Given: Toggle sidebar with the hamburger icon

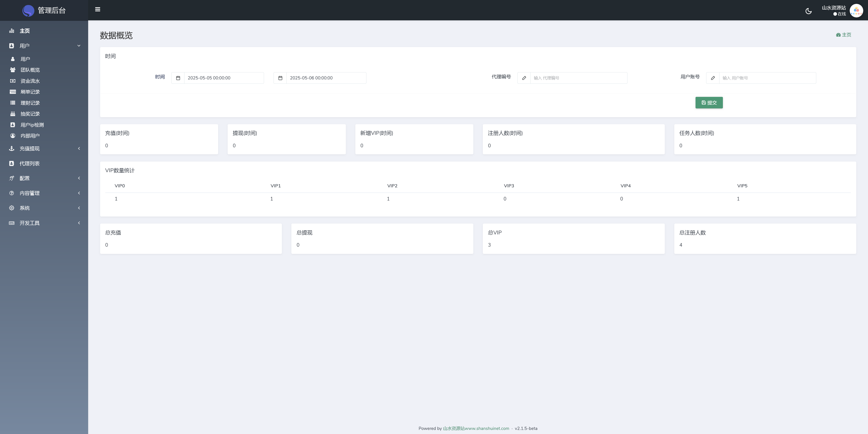Looking at the screenshot, I should pyautogui.click(x=98, y=10).
